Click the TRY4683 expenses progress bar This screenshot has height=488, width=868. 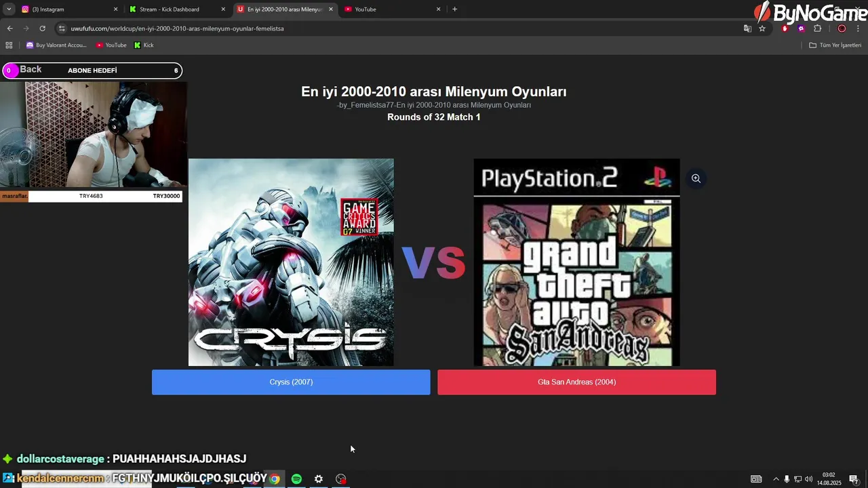[x=91, y=196]
